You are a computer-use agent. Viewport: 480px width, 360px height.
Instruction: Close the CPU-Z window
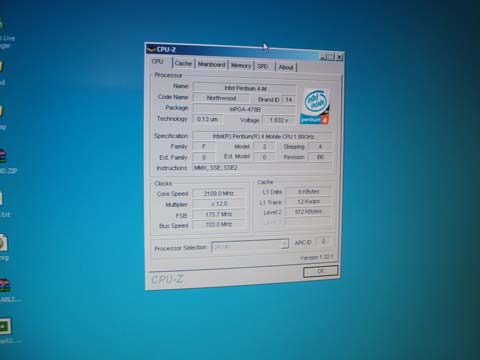click(x=339, y=57)
